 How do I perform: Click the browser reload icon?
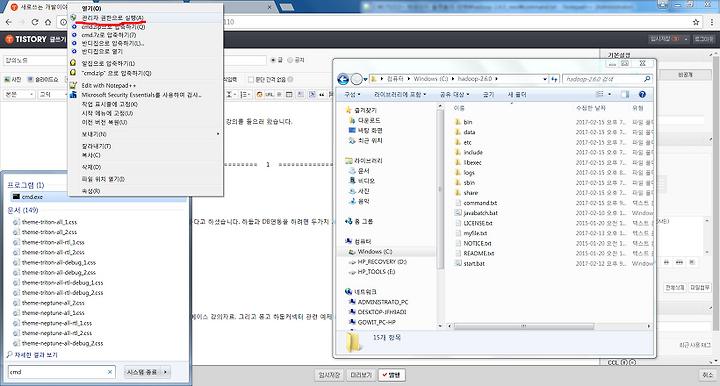point(35,22)
